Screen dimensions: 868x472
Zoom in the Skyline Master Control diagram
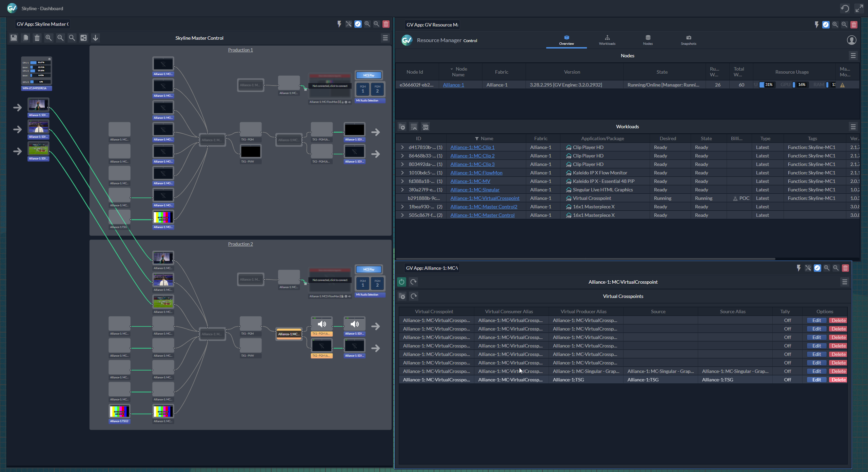pos(48,38)
